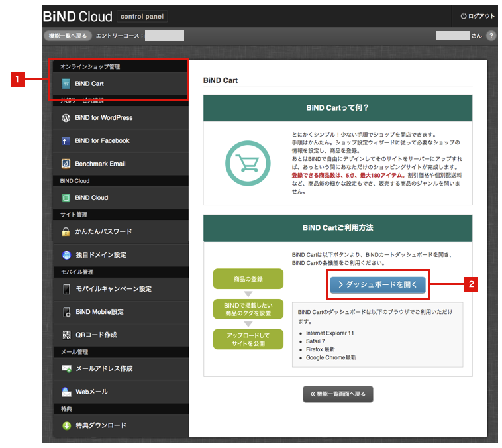Viewport: 502px width, 448px height.
Task: Click the help question mark icon
Action: pyautogui.click(x=491, y=36)
